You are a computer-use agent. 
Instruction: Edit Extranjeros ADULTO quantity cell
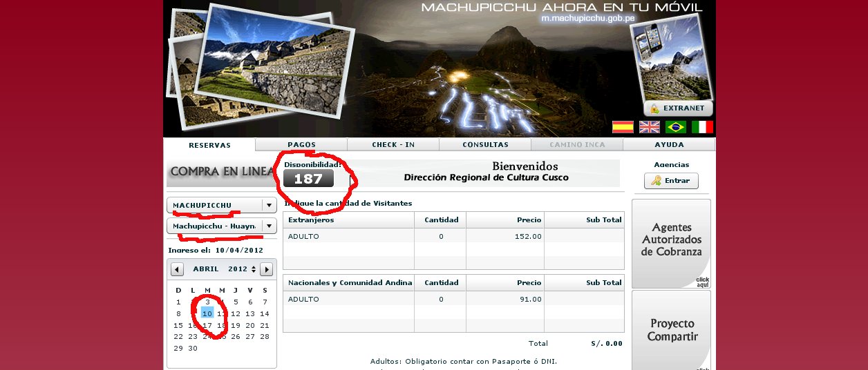tap(440, 237)
